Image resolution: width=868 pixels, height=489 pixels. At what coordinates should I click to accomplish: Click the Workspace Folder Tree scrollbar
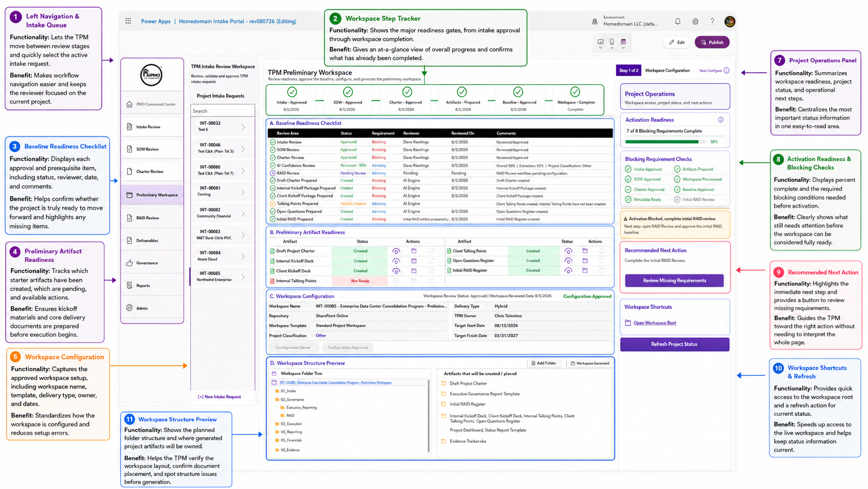click(428, 416)
